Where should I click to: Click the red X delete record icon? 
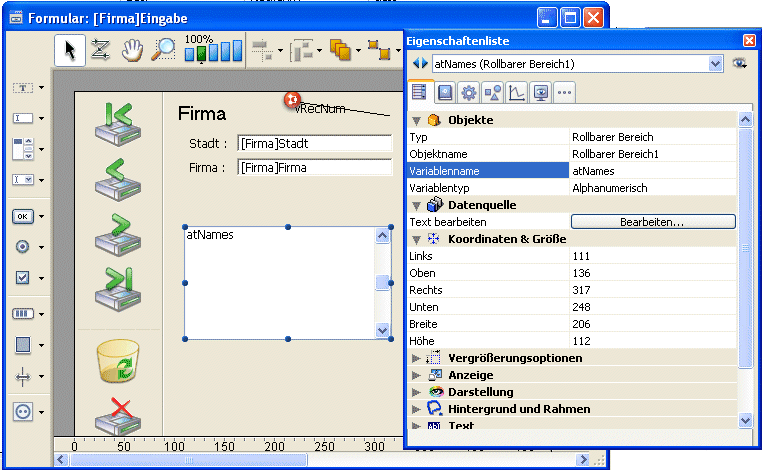119,415
